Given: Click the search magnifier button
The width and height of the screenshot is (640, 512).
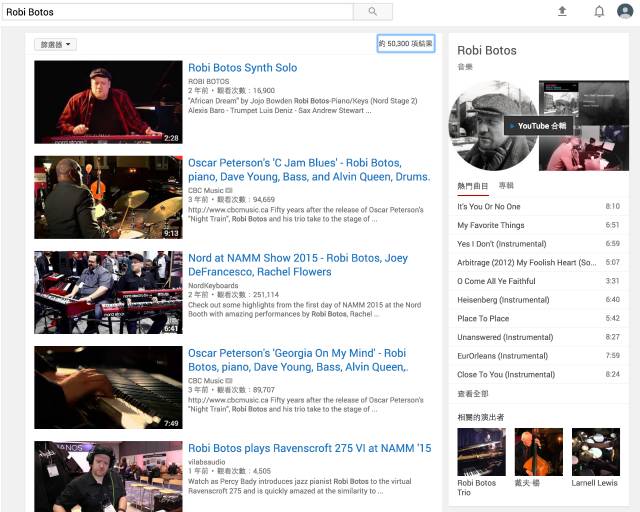Looking at the screenshot, I should 373,12.
